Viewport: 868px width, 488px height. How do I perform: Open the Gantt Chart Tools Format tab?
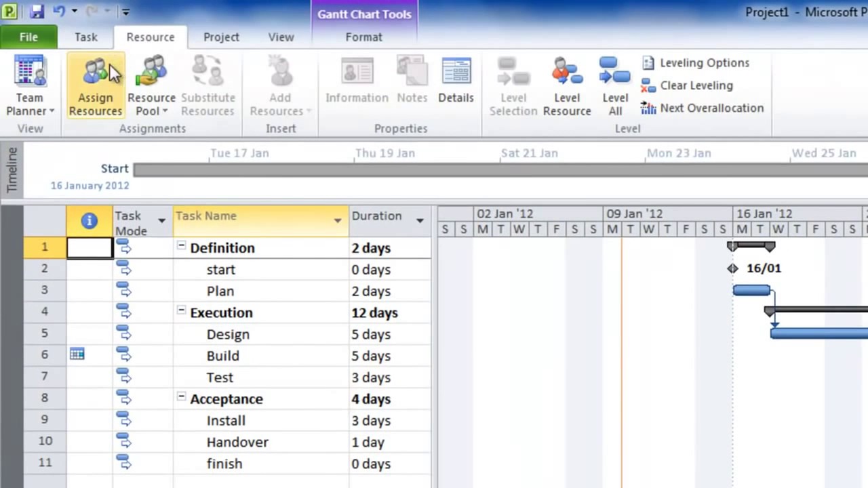point(364,37)
